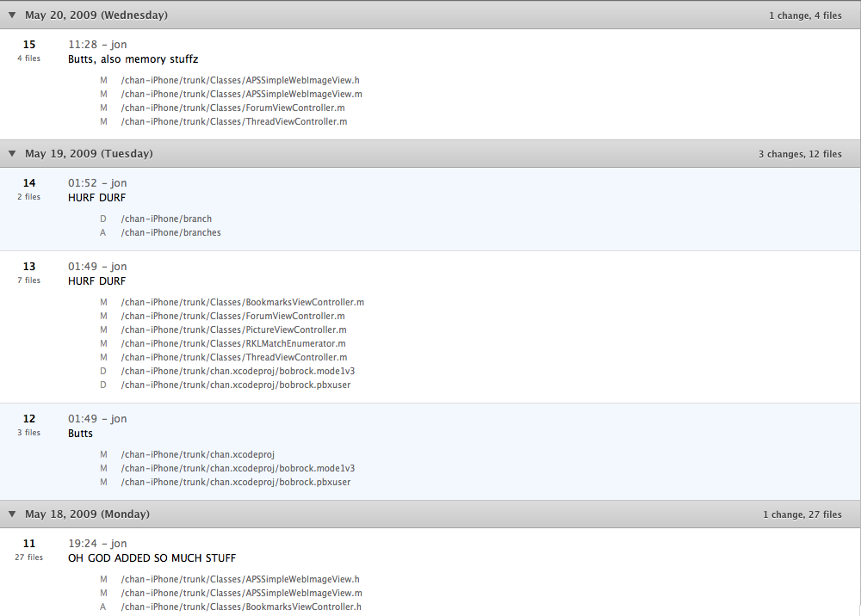This screenshot has width=861, height=616.
Task: Select revision number 13
Action: pyautogui.click(x=29, y=266)
